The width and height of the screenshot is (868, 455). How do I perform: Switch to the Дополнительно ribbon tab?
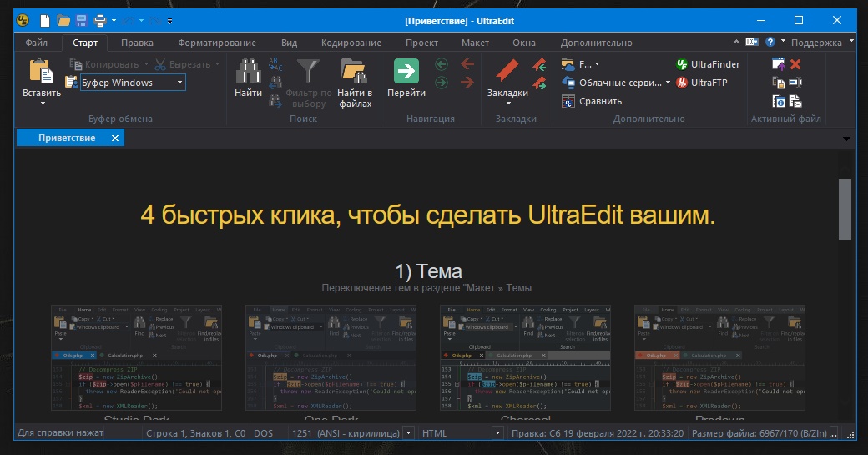[596, 43]
